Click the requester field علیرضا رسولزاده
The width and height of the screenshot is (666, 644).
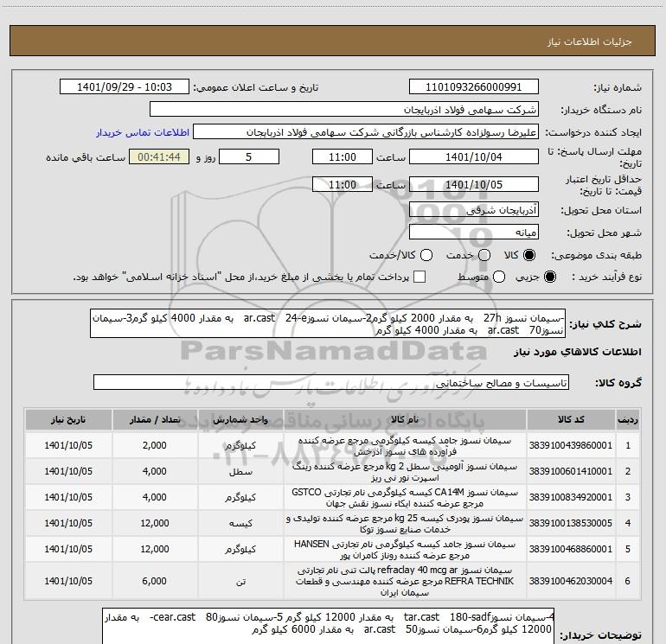click(x=366, y=132)
